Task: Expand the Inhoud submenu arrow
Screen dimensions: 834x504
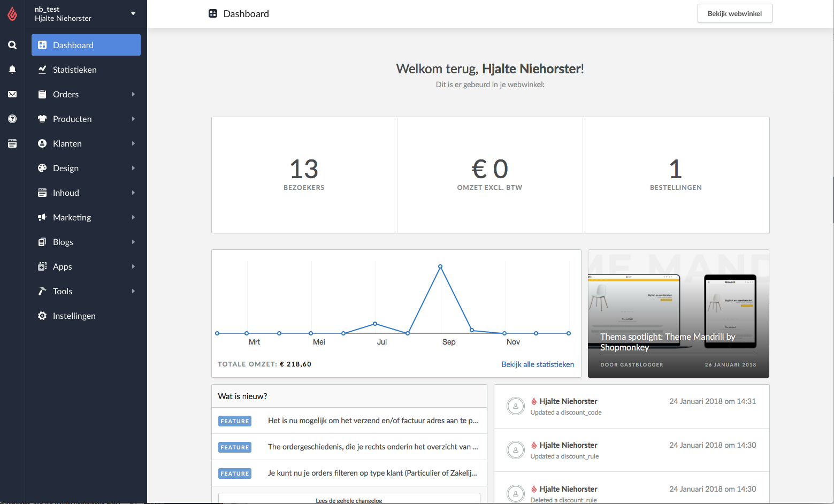Action: point(133,193)
